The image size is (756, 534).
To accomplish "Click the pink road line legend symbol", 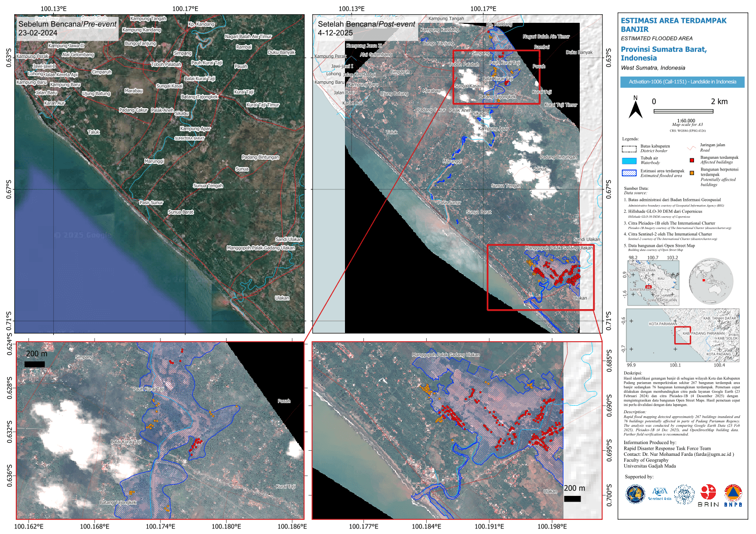I will point(690,148).
